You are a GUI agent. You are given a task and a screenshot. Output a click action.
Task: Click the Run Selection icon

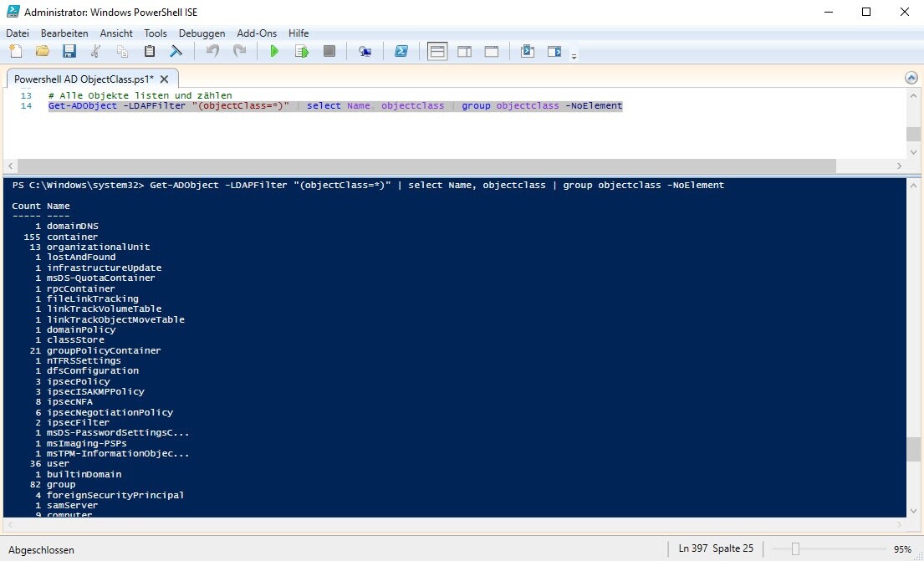(301, 52)
